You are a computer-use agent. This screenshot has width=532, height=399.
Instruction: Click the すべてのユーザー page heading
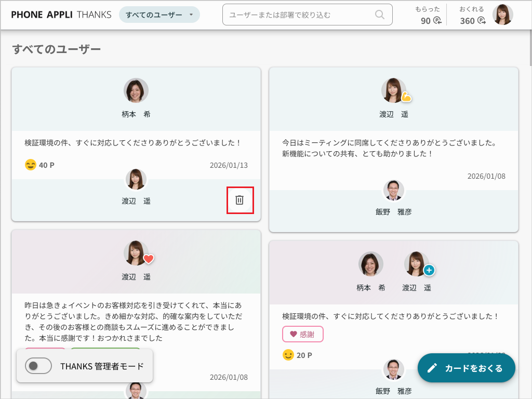[56, 49]
